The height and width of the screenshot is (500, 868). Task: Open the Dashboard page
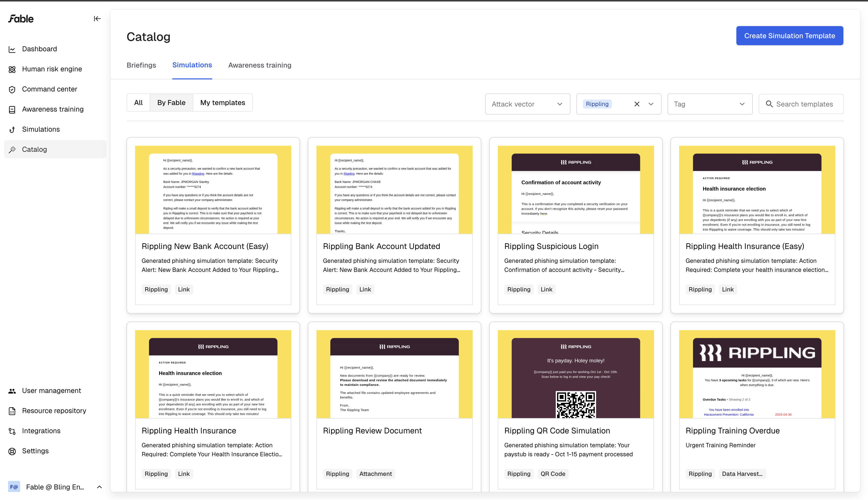pyautogui.click(x=55, y=49)
